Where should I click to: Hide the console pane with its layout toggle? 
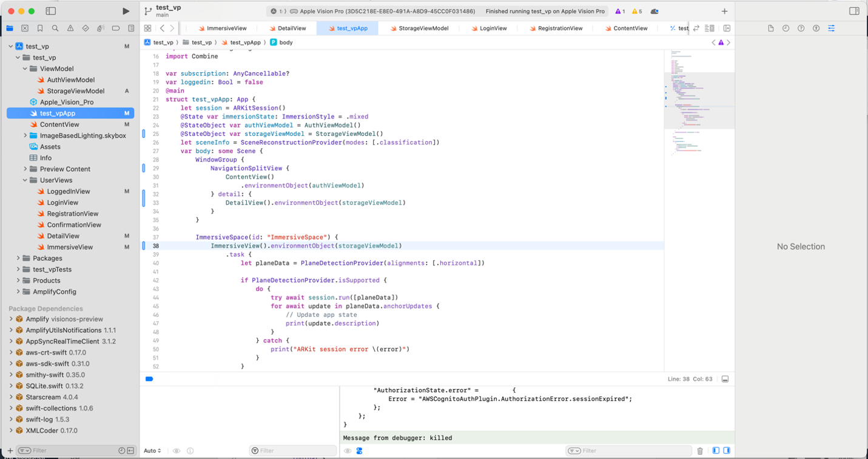(727, 450)
